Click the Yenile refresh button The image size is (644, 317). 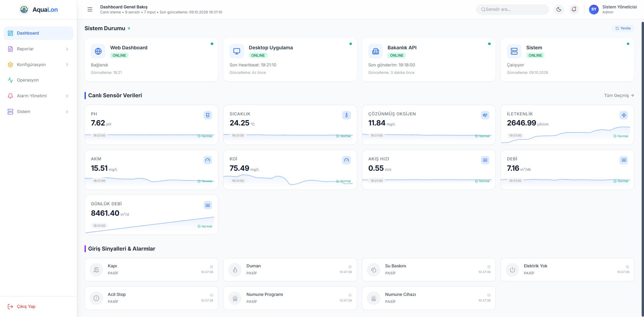coord(623,29)
